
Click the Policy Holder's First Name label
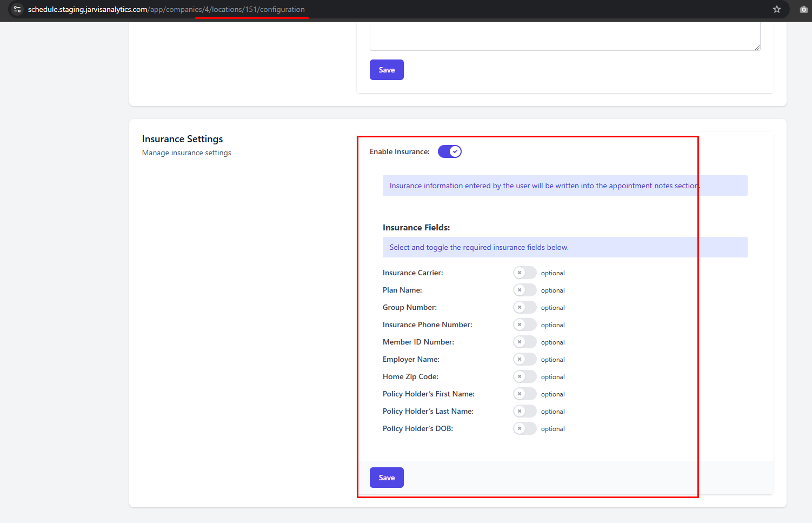pos(429,394)
